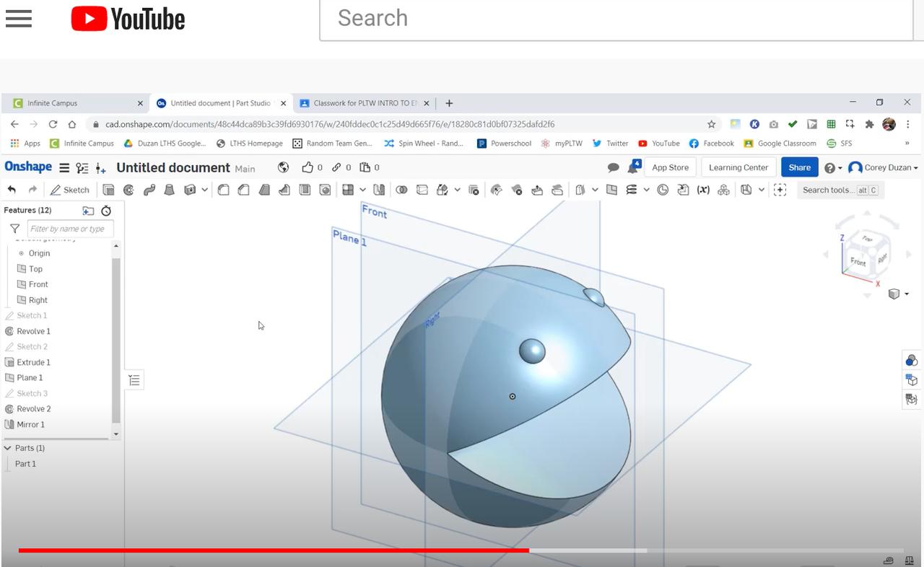Open the Learning Center
The width and height of the screenshot is (924, 567).
738,167
